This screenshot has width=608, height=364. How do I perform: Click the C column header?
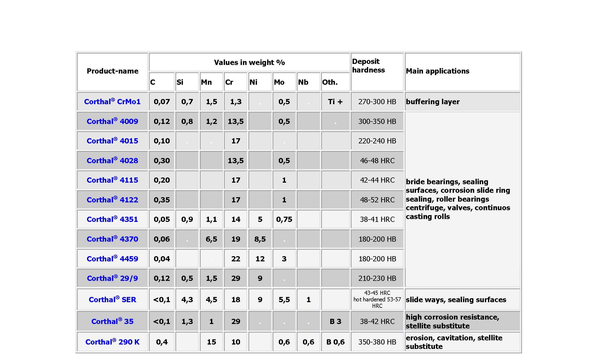162,82
